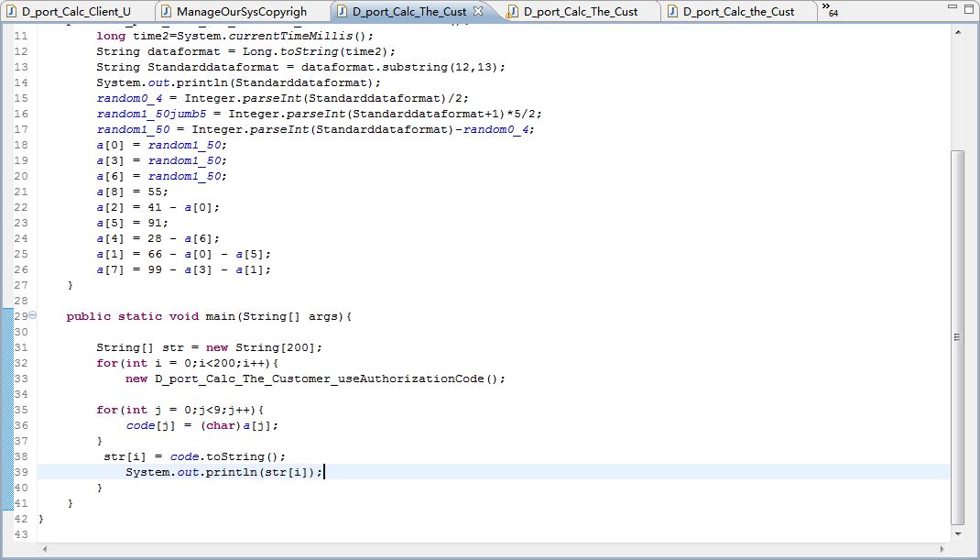
Task: Click line number 11 in the gutter
Action: tap(21, 37)
